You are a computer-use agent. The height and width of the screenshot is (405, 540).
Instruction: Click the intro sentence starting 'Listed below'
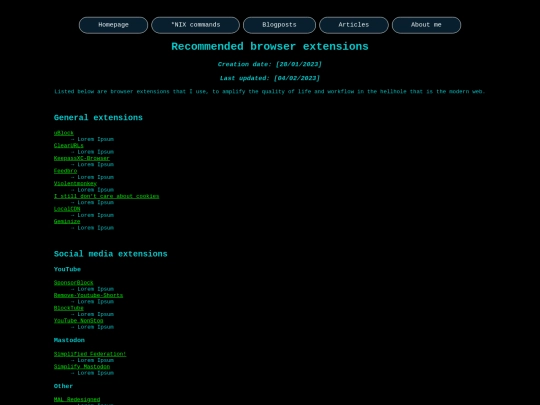tap(270, 92)
